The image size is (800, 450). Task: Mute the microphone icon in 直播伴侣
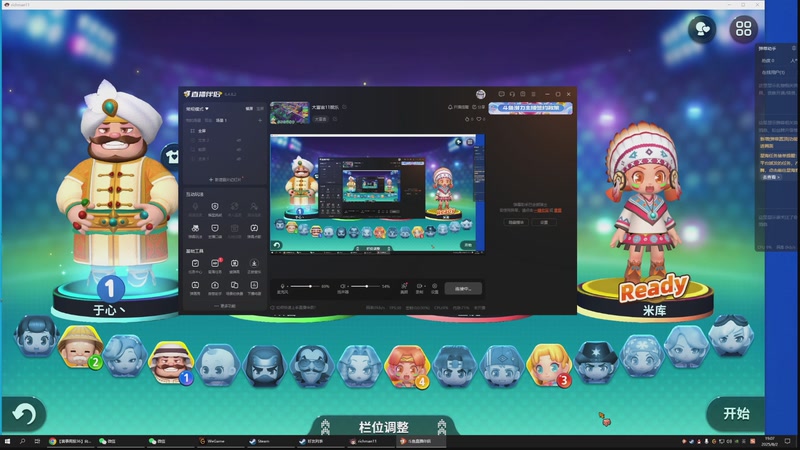[283, 286]
